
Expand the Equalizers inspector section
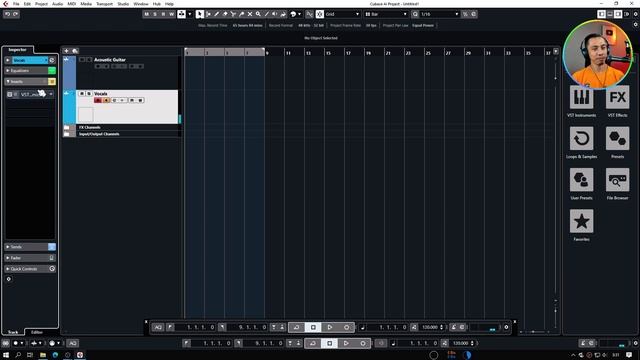pos(27,71)
